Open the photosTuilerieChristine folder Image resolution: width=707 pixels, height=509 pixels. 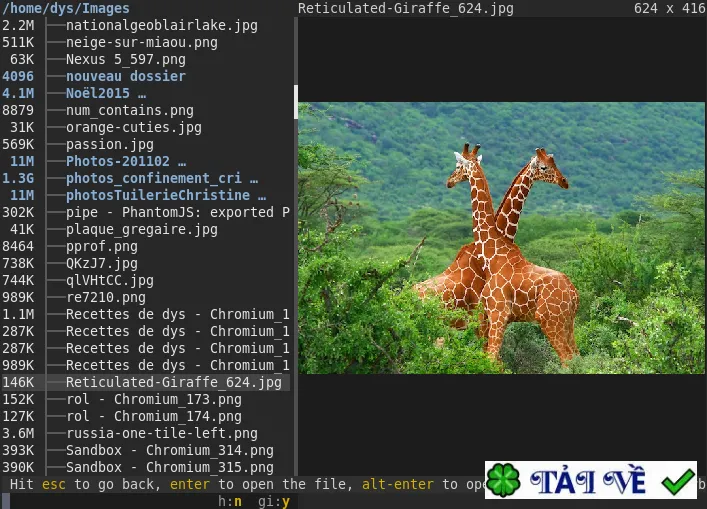166,195
